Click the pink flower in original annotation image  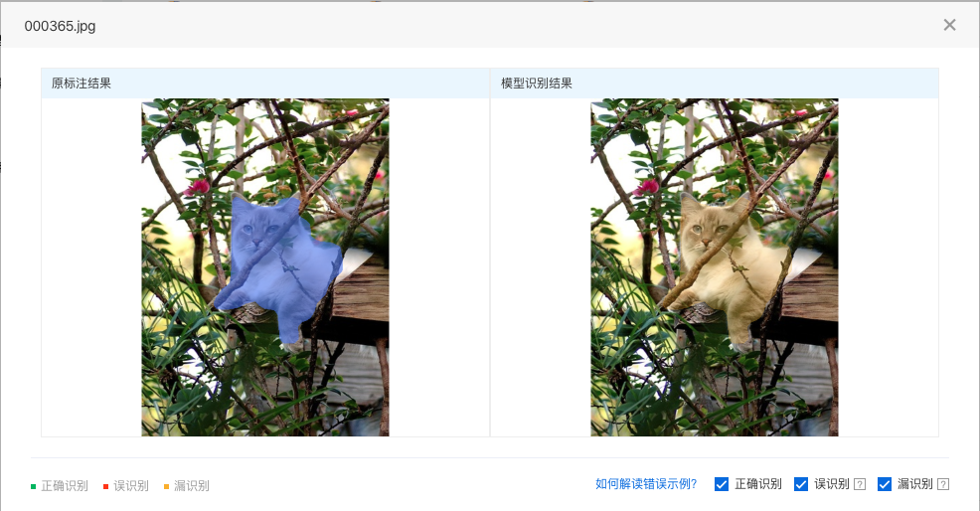coord(198,186)
